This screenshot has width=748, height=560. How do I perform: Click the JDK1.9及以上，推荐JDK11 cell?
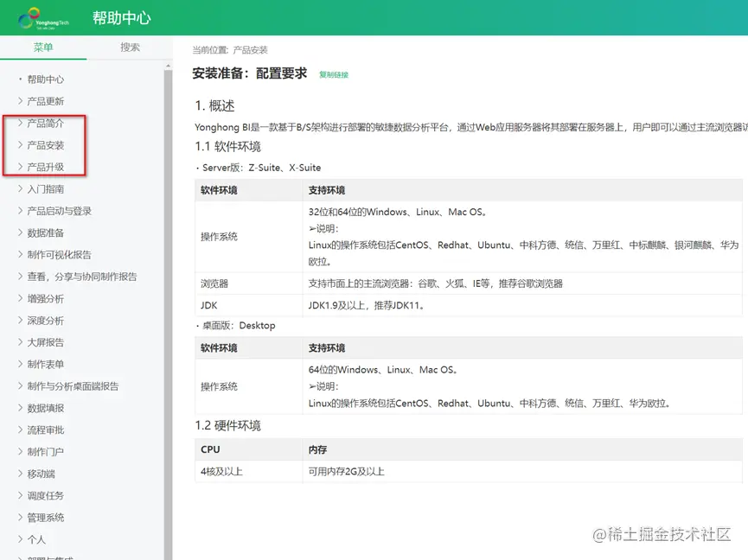(x=522, y=306)
